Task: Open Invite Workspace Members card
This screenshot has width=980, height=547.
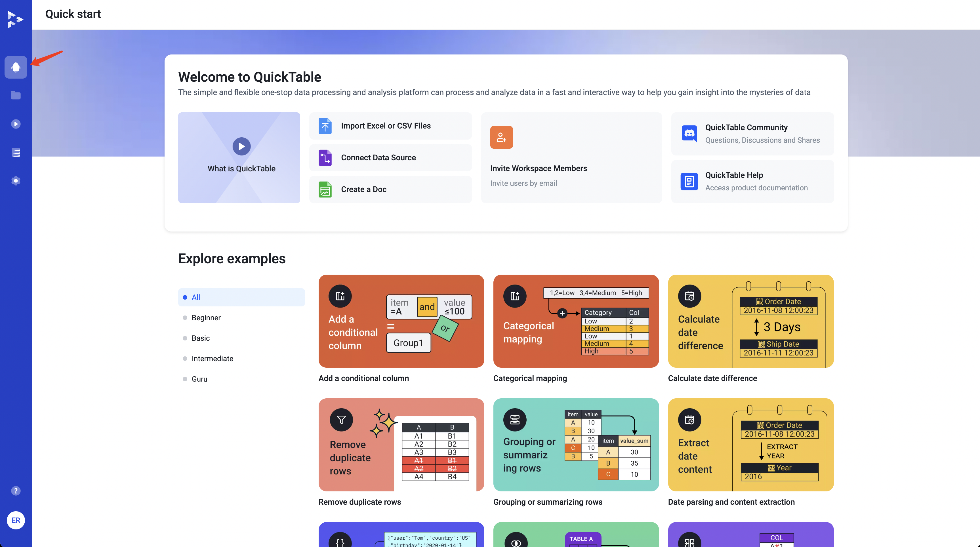Action: 571,157
